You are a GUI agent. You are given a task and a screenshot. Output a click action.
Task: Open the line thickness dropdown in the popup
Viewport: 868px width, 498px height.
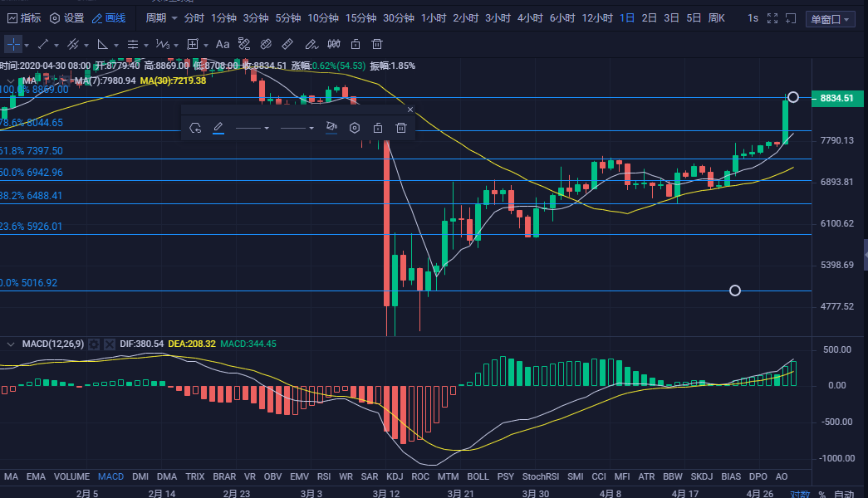click(x=297, y=129)
